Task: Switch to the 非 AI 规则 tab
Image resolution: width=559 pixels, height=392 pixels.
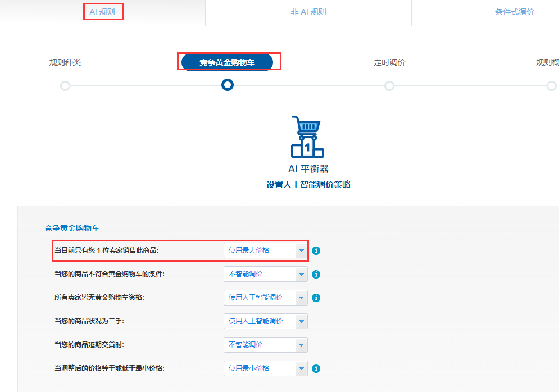Action: [x=308, y=12]
